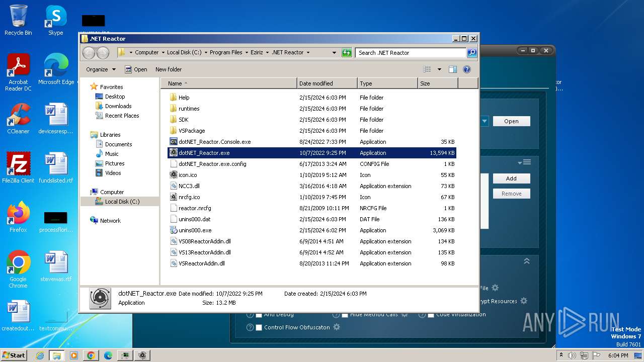Click the .NET Reactor taskbar icon
Viewport: 644px width, 362px height.
(142, 355)
